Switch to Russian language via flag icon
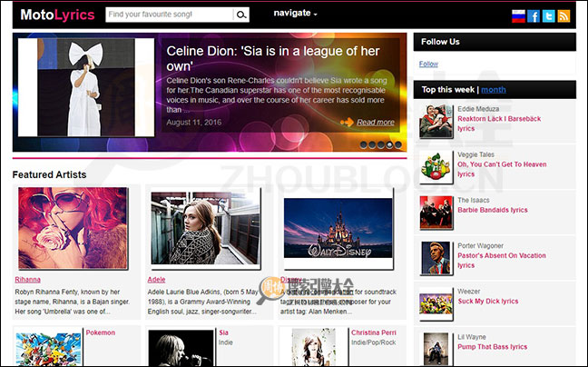Screen dimensions: 588x367 (x=518, y=16)
